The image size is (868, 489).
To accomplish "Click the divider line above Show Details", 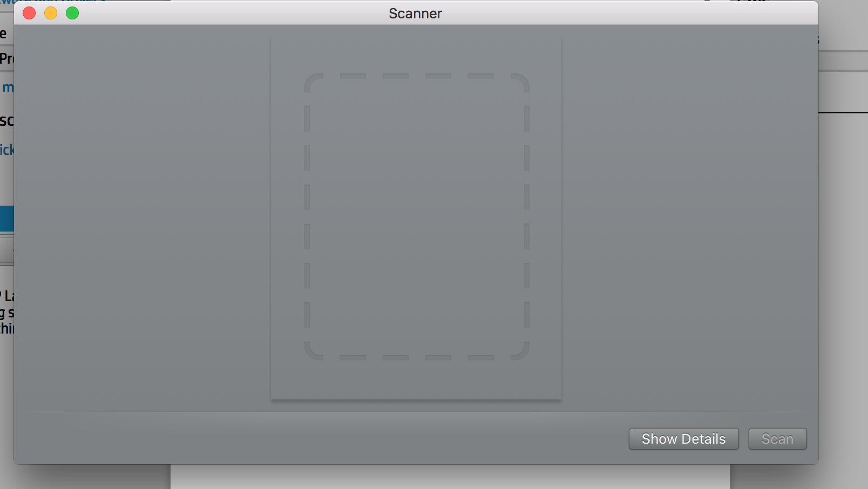I will pyautogui.click(x=416, y=412).
